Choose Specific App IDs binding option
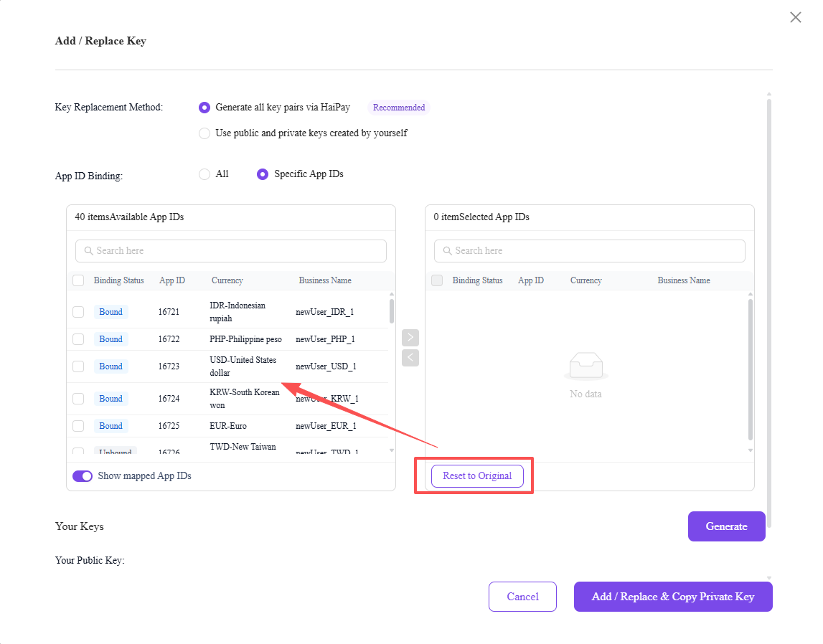Screen dimensions: 823x644 tap(263, 174)
